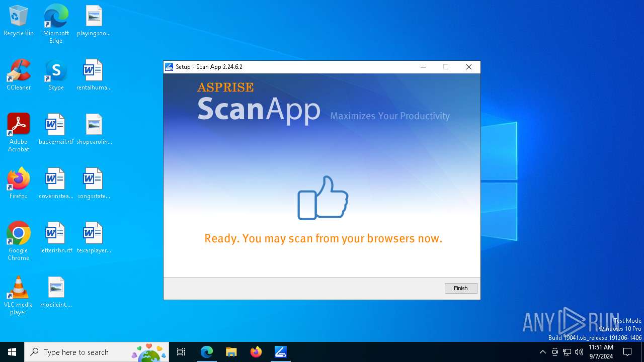Click the meet now icon in system tray
The height and width of the screenshot is (362, 644).
[555, 352]
